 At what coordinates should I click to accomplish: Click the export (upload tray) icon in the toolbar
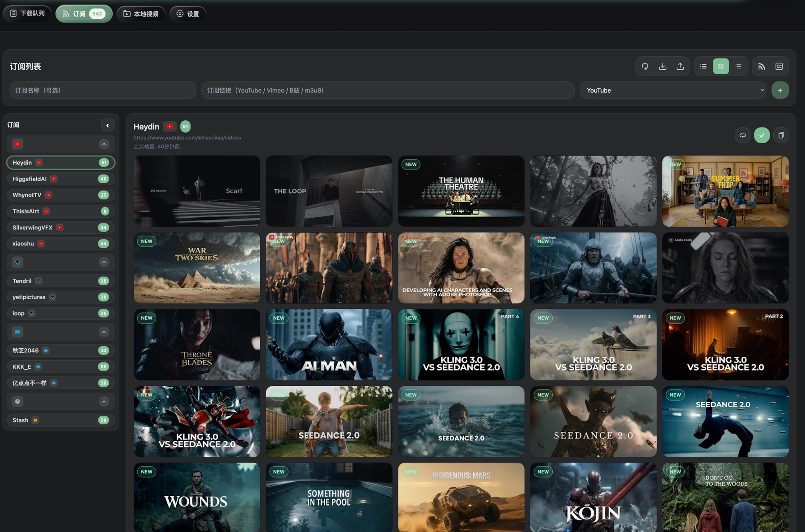680,67
